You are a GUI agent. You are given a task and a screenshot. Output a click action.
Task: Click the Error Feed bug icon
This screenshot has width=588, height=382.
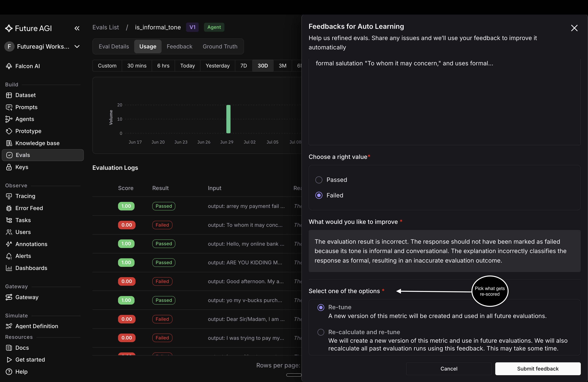coord(9,208)
